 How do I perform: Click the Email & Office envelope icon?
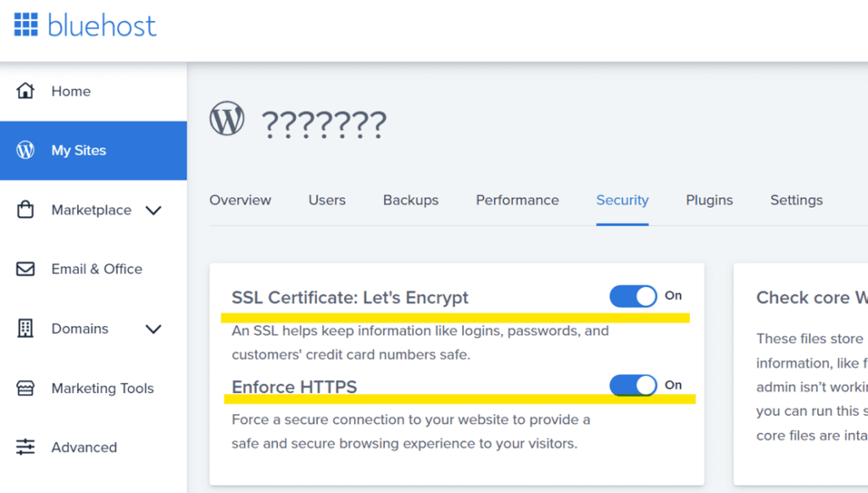coord(25,269)
